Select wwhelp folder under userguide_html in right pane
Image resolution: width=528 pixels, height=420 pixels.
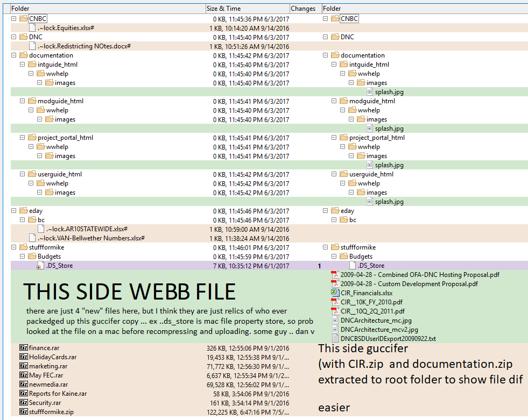pyautogui.click(x=369, y=183)
